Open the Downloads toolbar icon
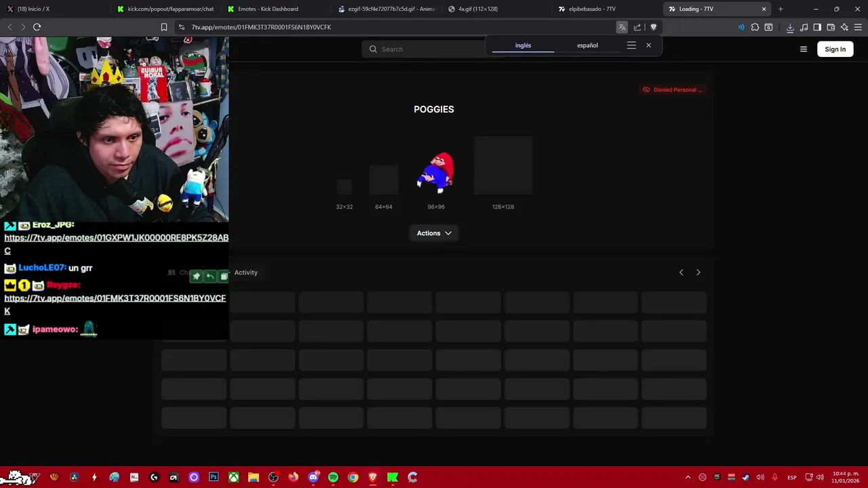 (790, 27)
